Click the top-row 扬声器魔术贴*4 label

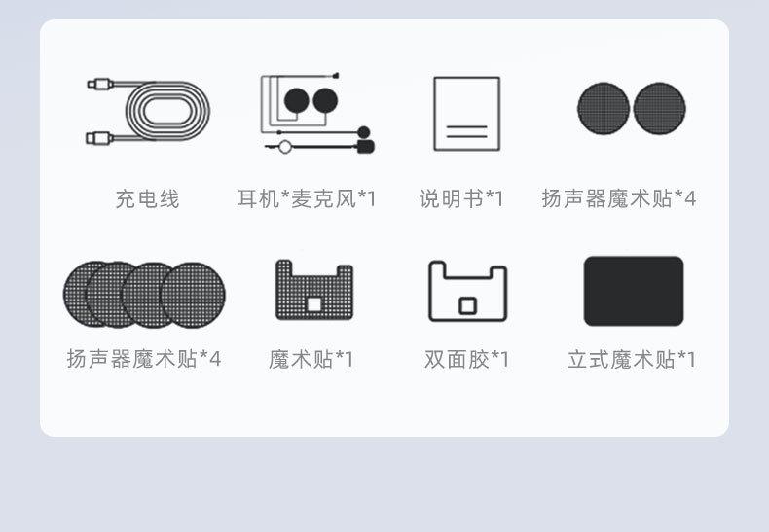tap(619, 198)
